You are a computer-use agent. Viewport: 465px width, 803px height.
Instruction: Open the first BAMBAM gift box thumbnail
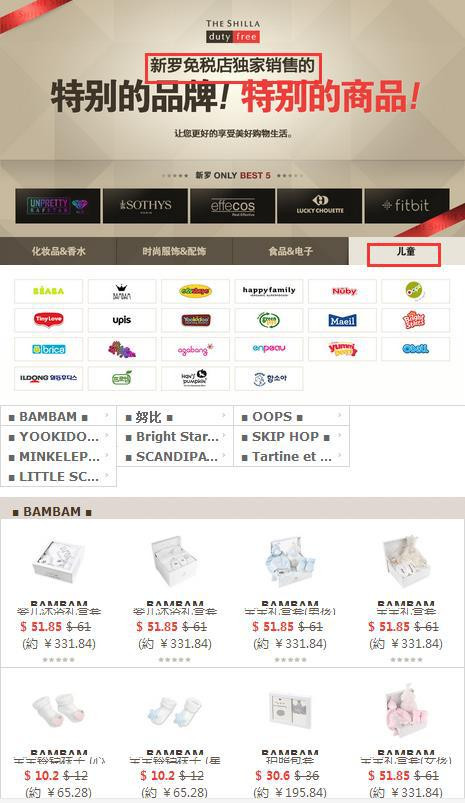point(58,562)
